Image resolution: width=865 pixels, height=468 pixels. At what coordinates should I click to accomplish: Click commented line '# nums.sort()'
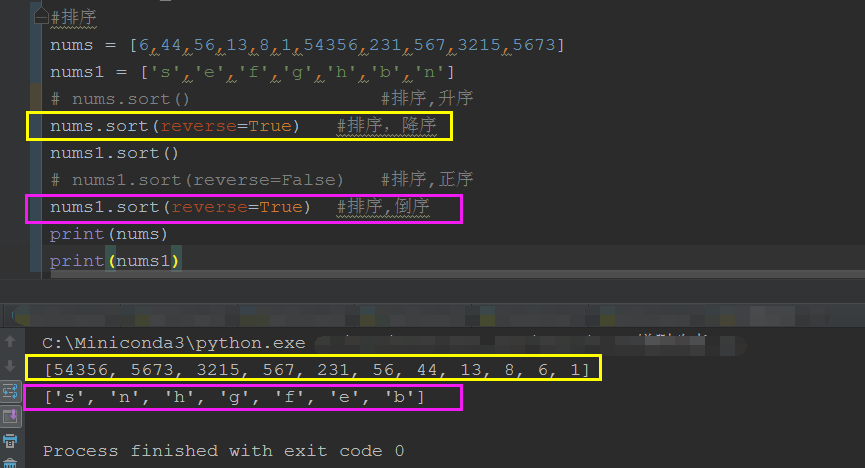click(120, 99)
